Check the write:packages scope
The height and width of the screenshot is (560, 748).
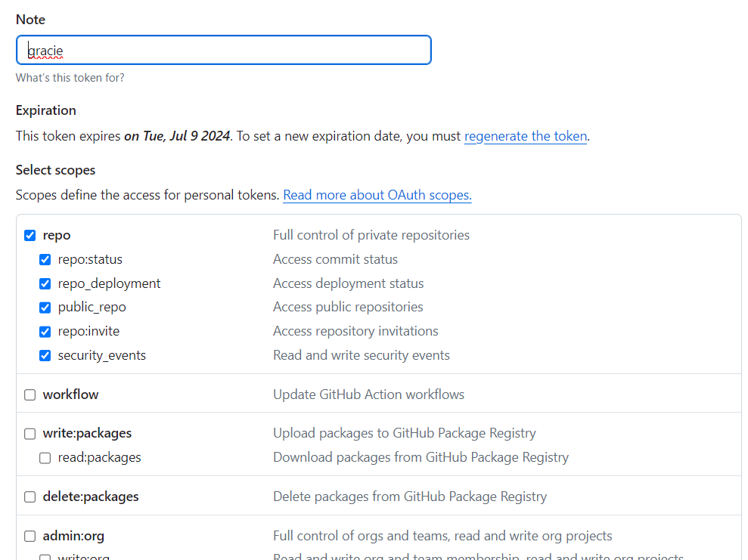(30, 434)
